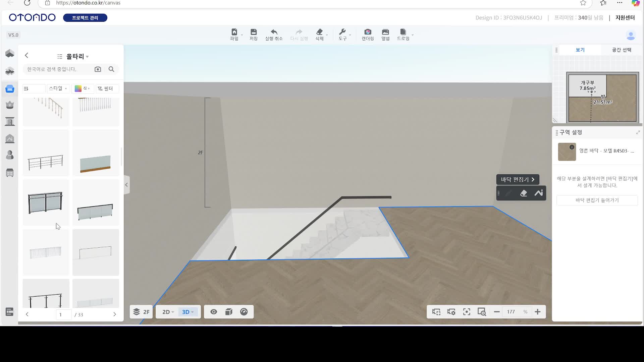Image resolution: width=644 pixels, height=362 pixels.
Task: Open the 2F floor layer selector
Action: (x=141, y=312)
